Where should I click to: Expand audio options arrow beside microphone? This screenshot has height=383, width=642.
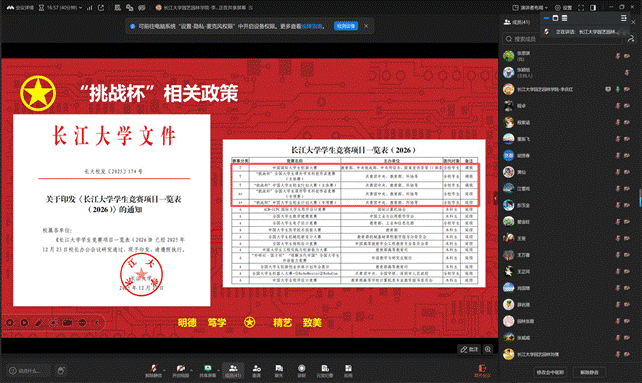pyautogui.click(x=164, y=369)
